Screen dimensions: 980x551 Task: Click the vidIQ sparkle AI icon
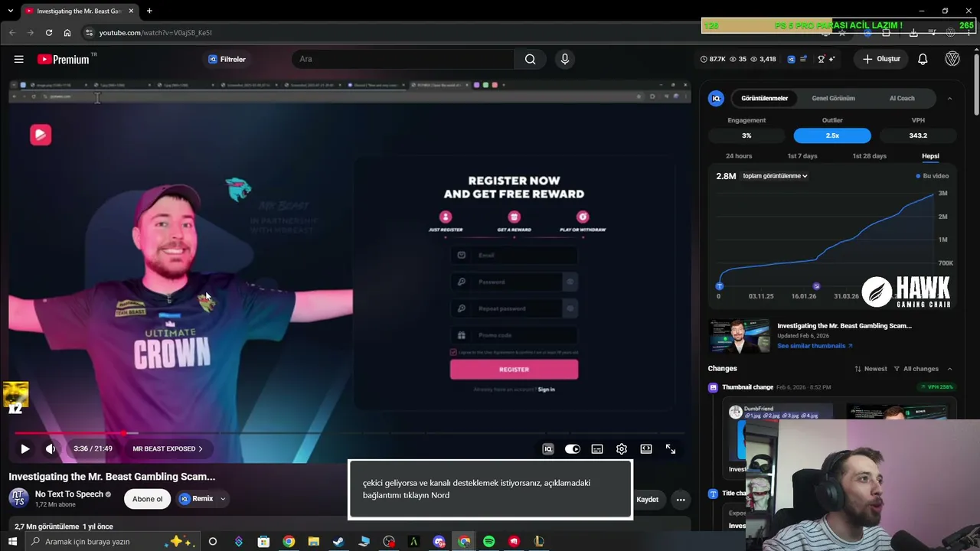coord(831,59)
